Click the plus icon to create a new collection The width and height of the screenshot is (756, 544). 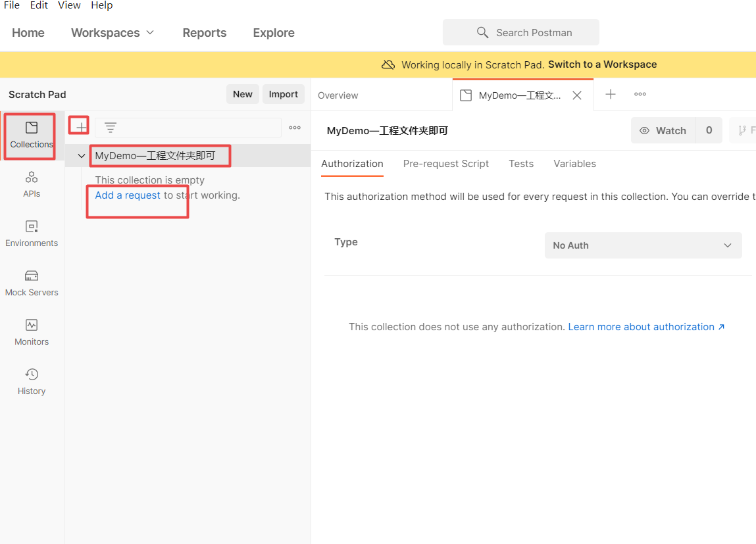(x=80, y=127)
